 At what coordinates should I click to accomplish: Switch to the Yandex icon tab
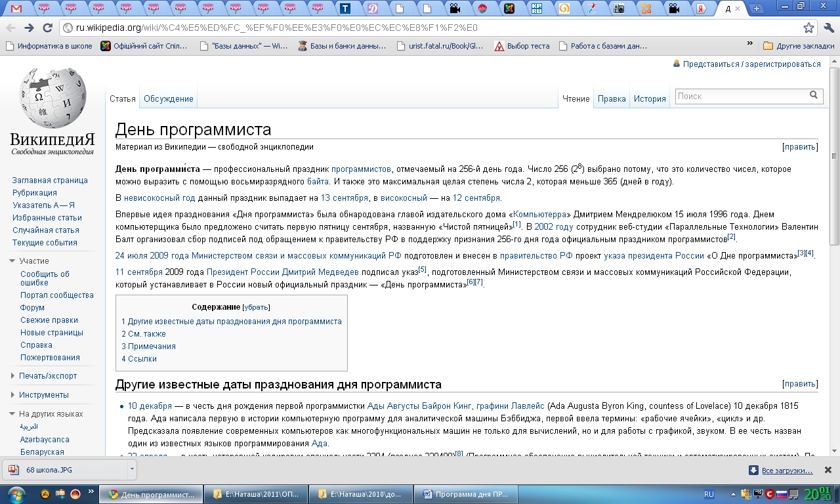pos(701,9)
